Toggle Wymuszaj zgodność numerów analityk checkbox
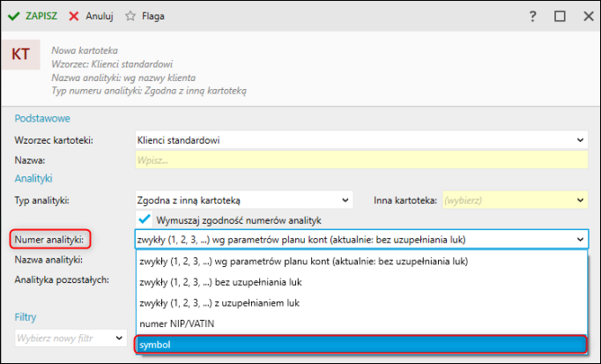The image size is (601, 364). [x=145, y=219]
